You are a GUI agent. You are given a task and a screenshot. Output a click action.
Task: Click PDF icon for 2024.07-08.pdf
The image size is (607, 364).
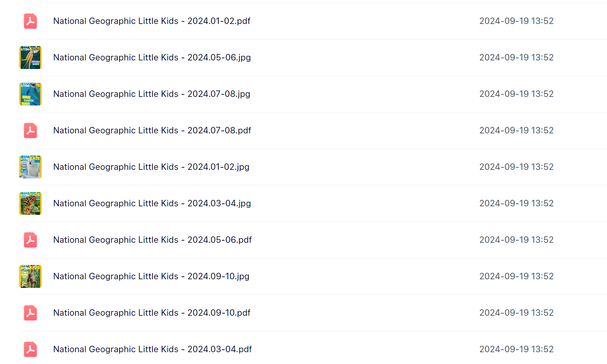(30, 131)
